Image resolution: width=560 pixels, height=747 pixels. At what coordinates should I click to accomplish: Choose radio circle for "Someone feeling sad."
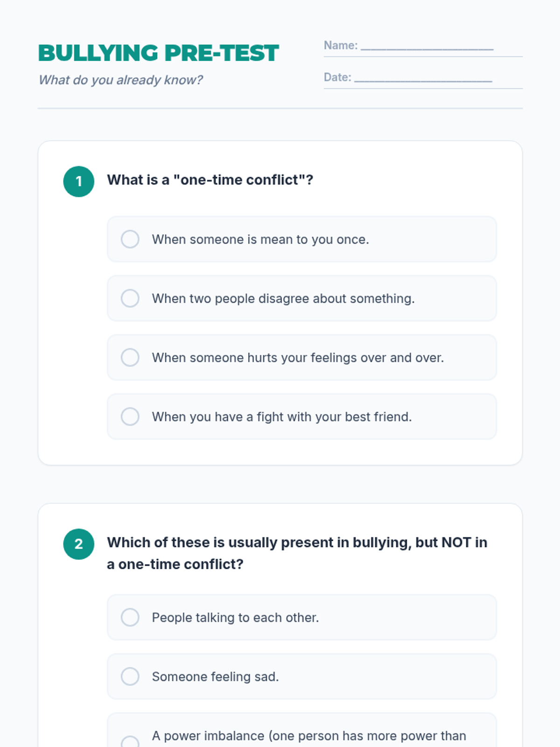point(130,677)
